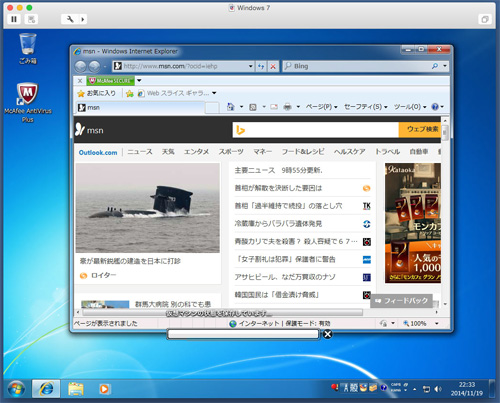Click Internet Explorer taskbar icon
Viewport: 500px width, 403px height.
tap(46, 389)
